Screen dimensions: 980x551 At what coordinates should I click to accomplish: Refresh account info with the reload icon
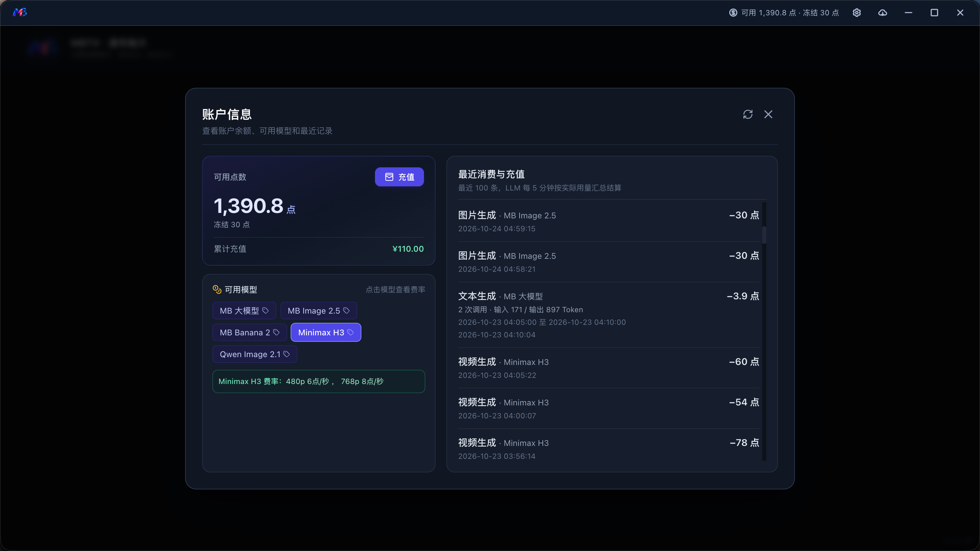(748, 115)
